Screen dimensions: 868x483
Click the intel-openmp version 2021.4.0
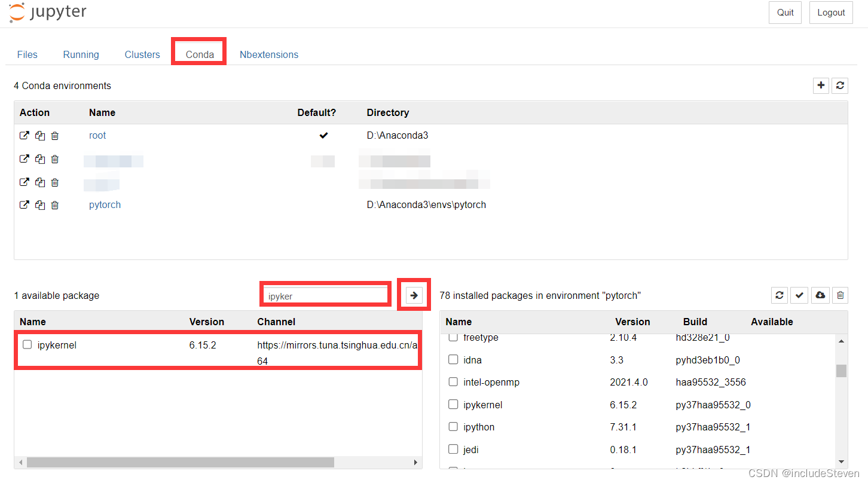click(629, 382)
